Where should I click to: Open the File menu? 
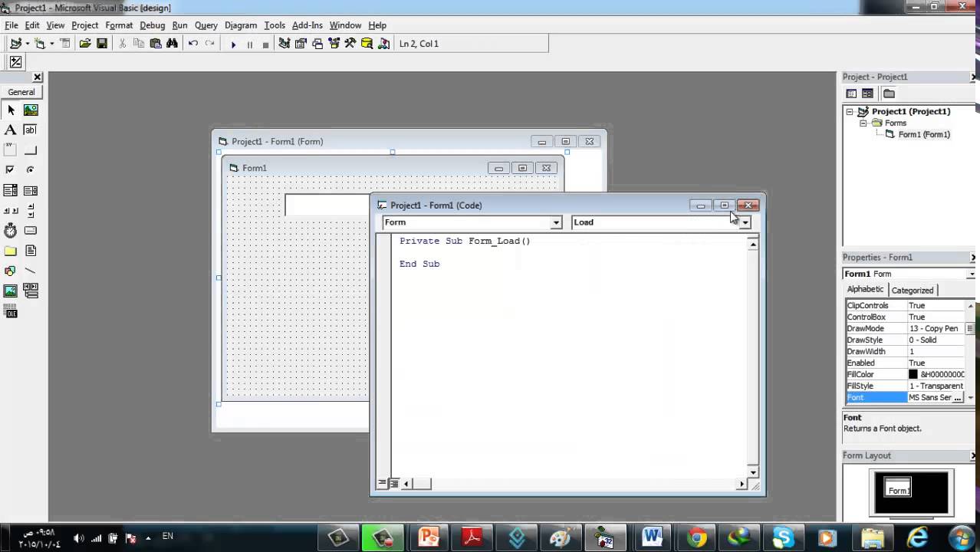pyautogui.click(x=11, y=25)
